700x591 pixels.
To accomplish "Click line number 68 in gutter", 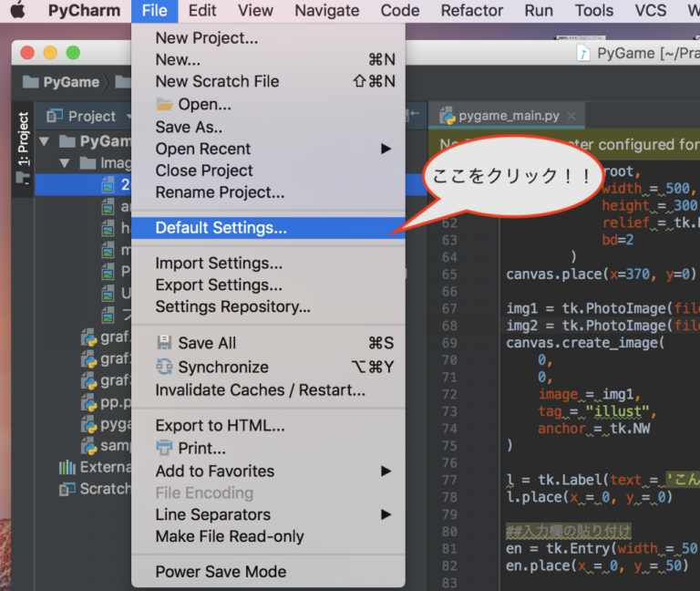I will (x=449, y=326).
